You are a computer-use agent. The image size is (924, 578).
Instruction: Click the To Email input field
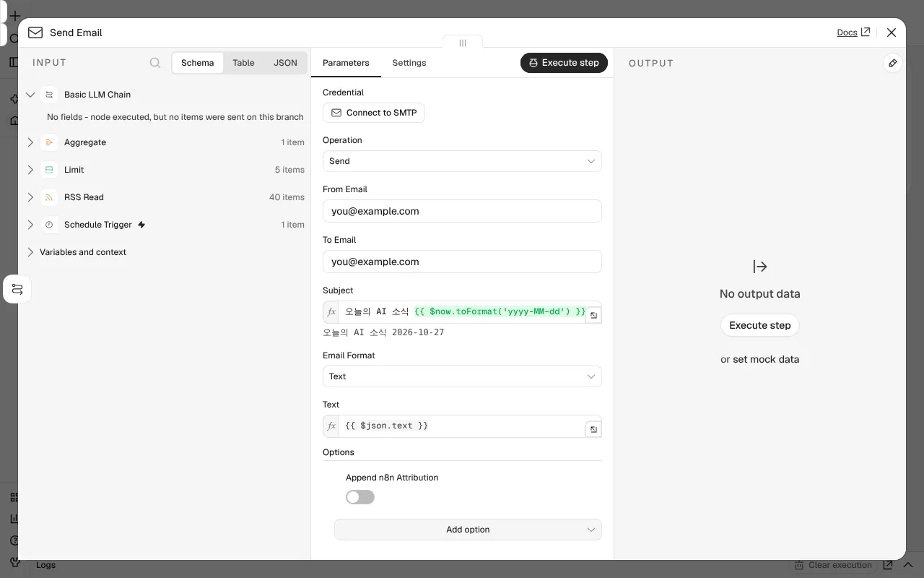462,262
